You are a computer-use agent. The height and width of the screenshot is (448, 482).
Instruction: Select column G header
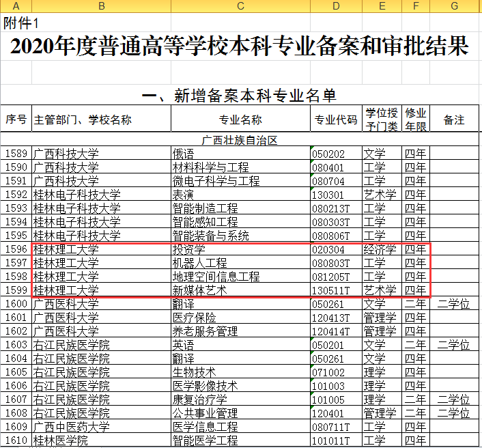click(x=453, y=6)
